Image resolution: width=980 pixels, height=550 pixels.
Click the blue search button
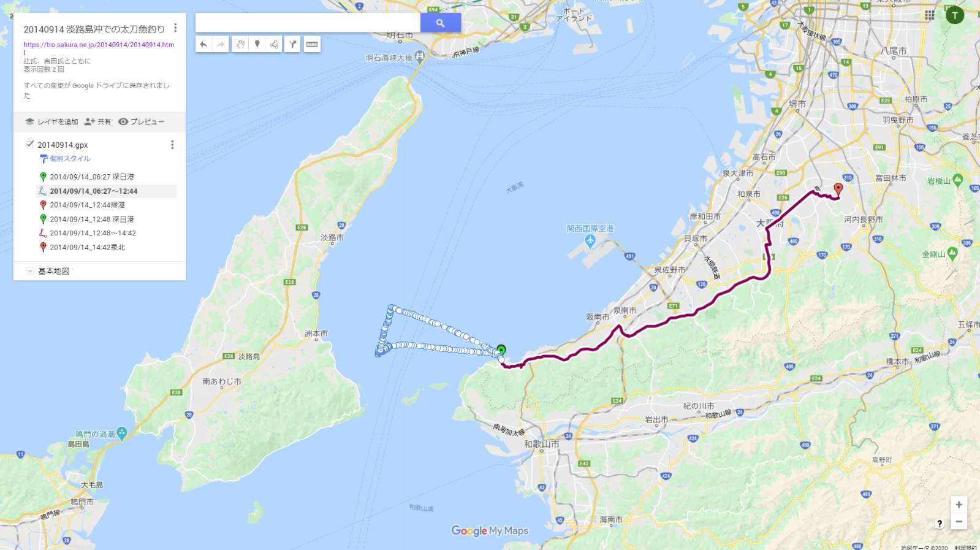441,23
